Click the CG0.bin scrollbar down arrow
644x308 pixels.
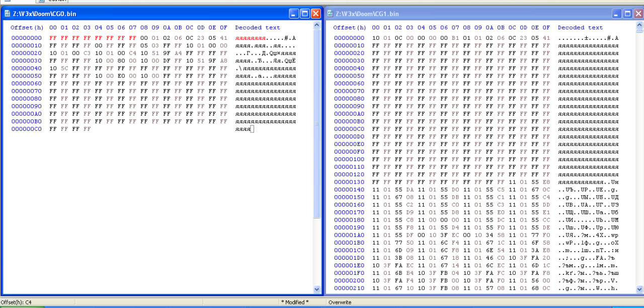317,289
